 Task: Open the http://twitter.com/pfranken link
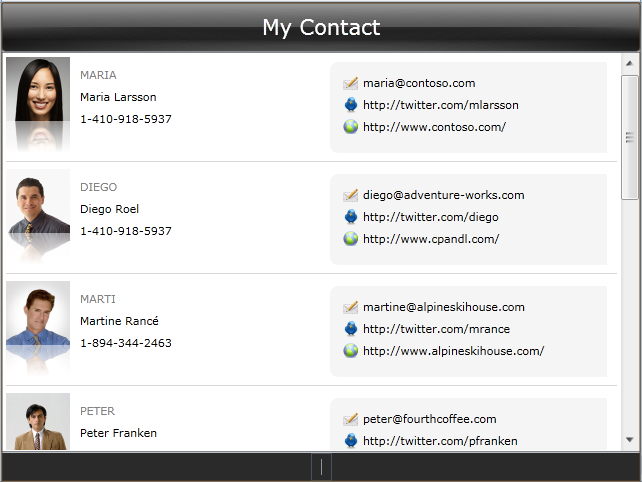440,441
